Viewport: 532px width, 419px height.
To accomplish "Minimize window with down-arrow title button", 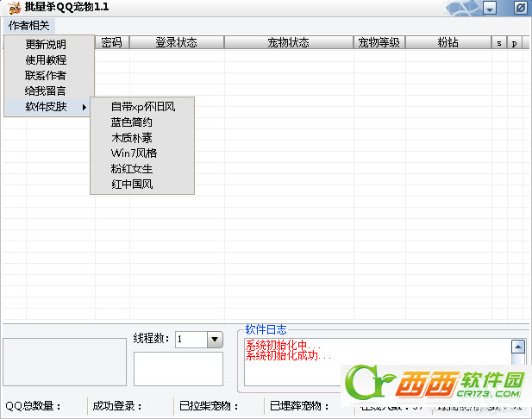I will (x=490, y=8).
